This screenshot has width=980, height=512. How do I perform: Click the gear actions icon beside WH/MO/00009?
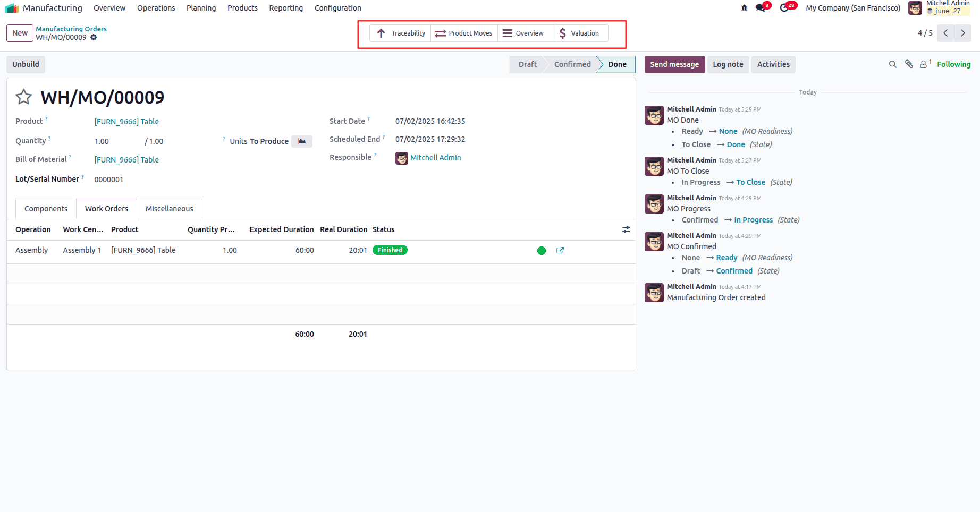pos(94,37)
